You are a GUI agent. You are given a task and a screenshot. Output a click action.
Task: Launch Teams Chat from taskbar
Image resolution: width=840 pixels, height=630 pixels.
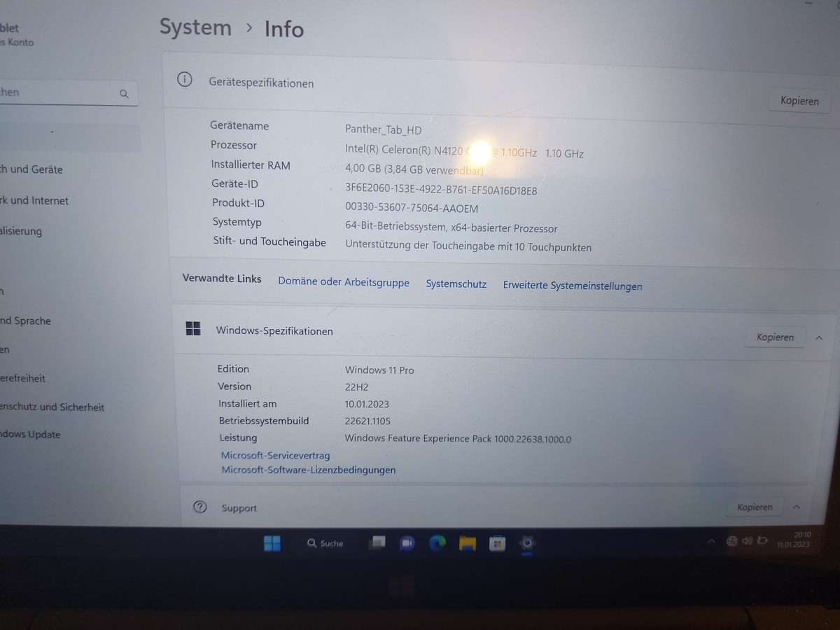(407, 543)
